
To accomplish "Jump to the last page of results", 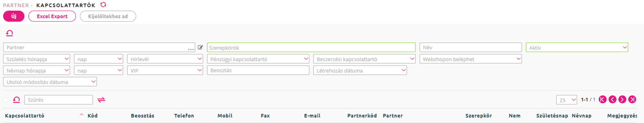I will point(632,100).
